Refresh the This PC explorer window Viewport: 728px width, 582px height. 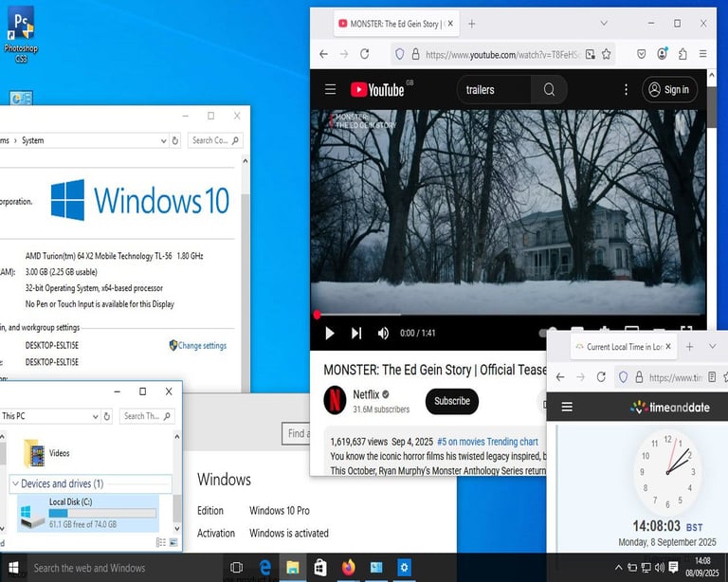click(x=107, y=416)
